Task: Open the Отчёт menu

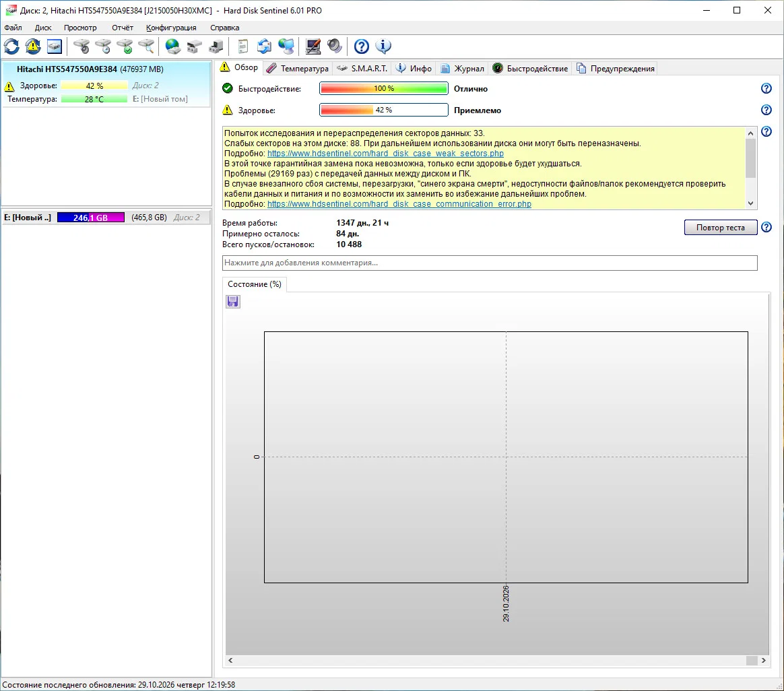Action: tap(123, 28)
